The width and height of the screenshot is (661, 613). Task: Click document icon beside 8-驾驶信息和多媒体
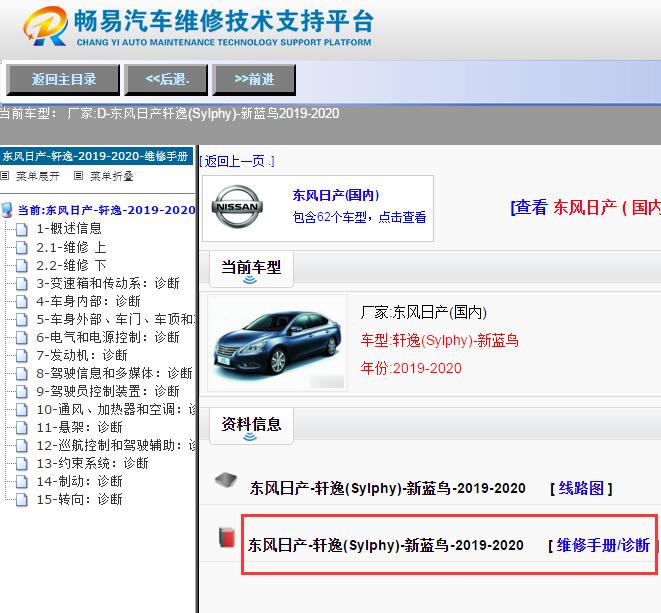(21, 374)
